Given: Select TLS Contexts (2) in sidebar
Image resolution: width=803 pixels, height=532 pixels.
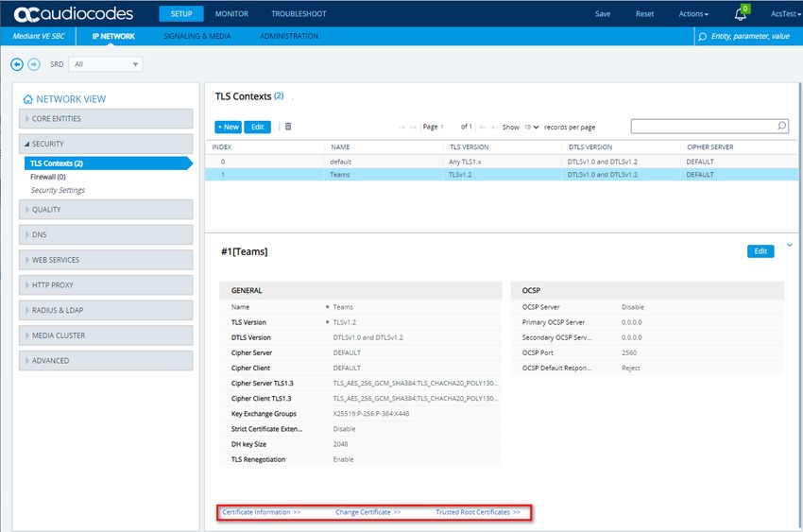Looking at the screenshot, I should (107, 163).
